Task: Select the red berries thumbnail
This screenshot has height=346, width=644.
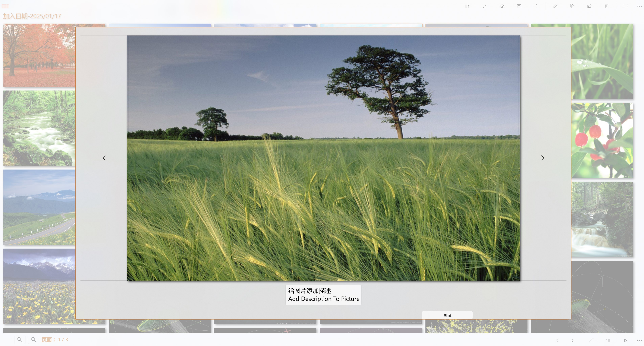Action: point(602,140)
